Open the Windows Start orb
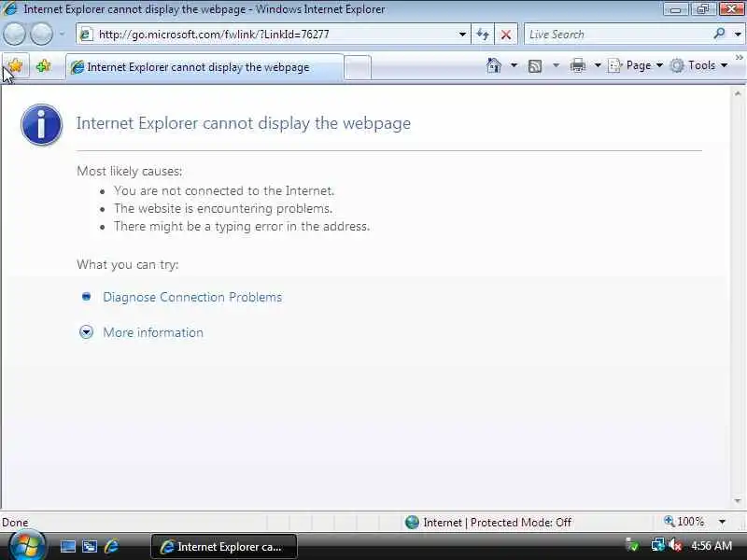 tap(26, 546)
